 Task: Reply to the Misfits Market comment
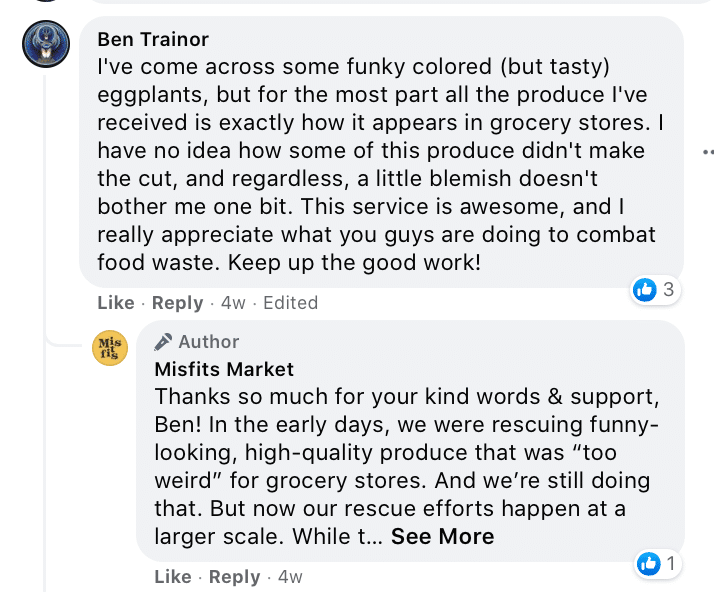coord(234,577)
